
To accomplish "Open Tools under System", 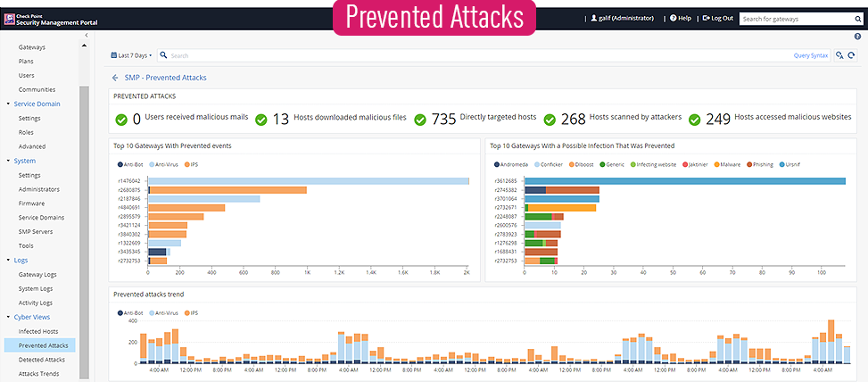I will (26, 245).
